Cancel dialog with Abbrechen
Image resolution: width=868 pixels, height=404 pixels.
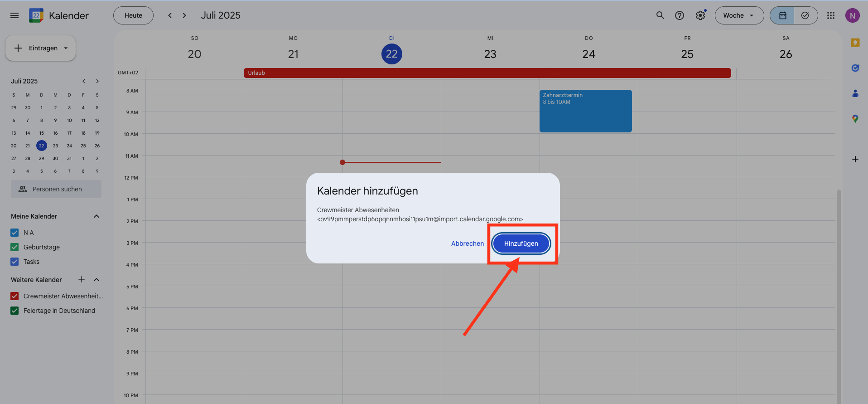(468, 243)
